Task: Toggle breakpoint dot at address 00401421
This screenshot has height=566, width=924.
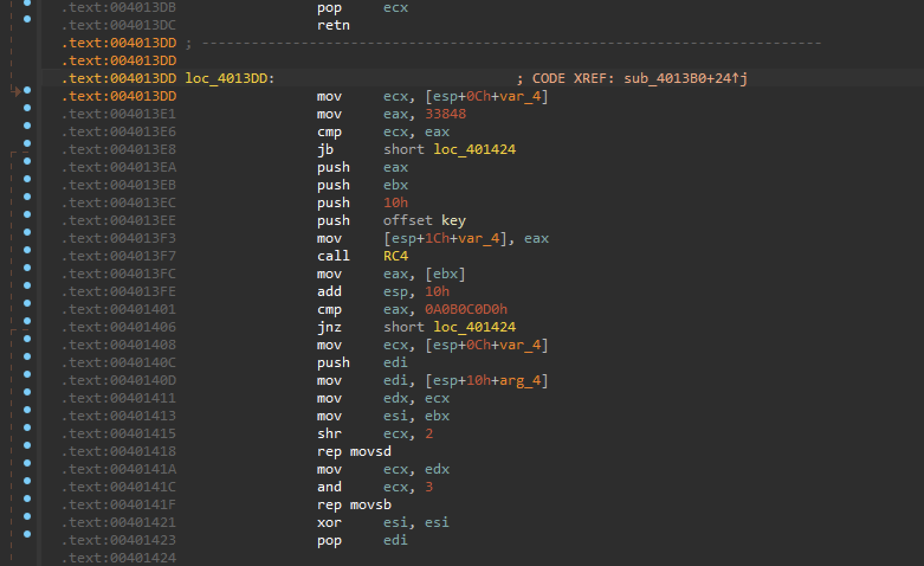Action: [27, 516]
